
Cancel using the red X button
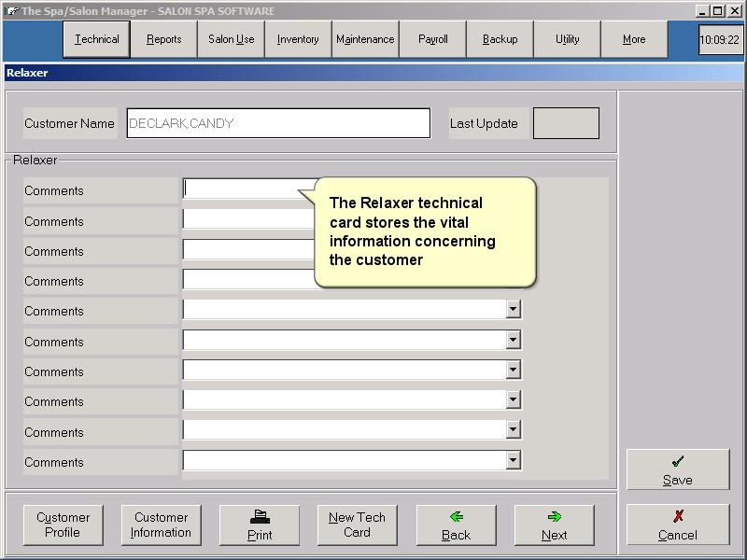click(x=677, y=525)
